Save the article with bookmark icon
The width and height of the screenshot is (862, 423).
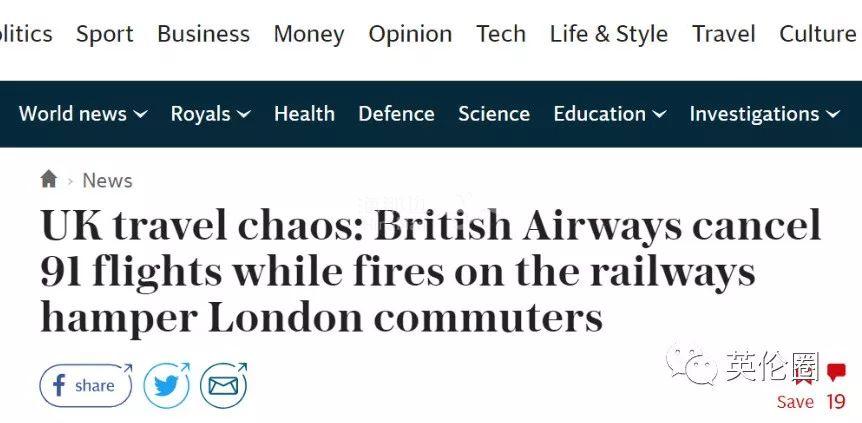[x=800, y=380]
